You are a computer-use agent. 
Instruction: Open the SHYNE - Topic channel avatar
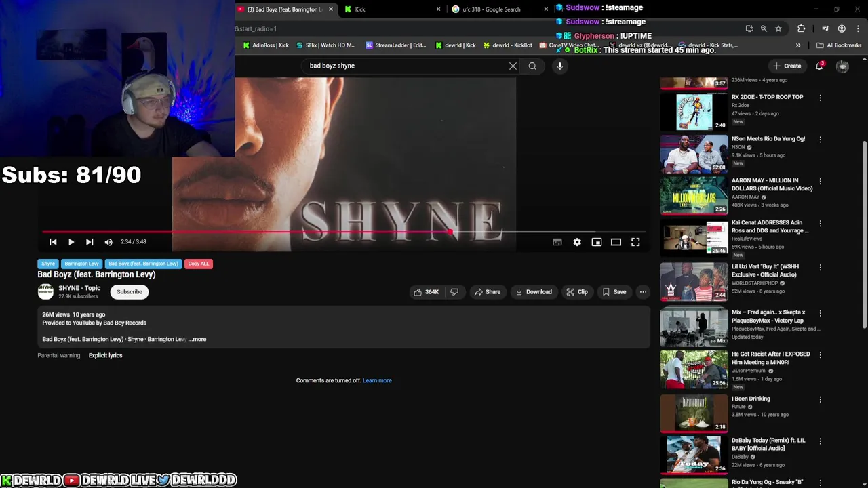[45, 291]
